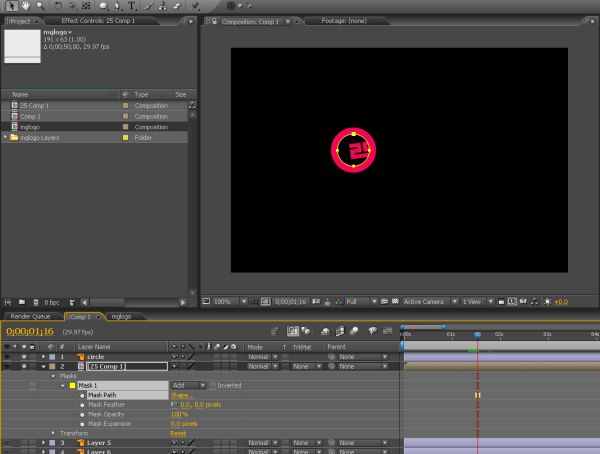Click the show channel RGB icon
The width and height of the screenshot is (600, 454).
[339, 302]
